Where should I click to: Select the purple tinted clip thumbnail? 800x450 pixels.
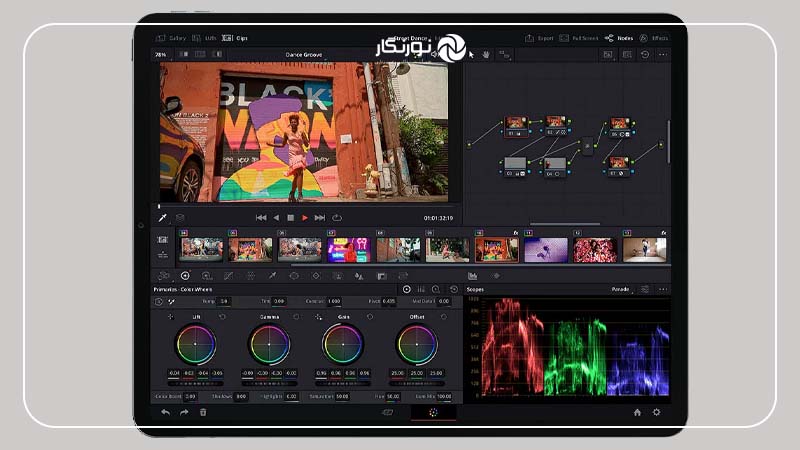(545, 249)
